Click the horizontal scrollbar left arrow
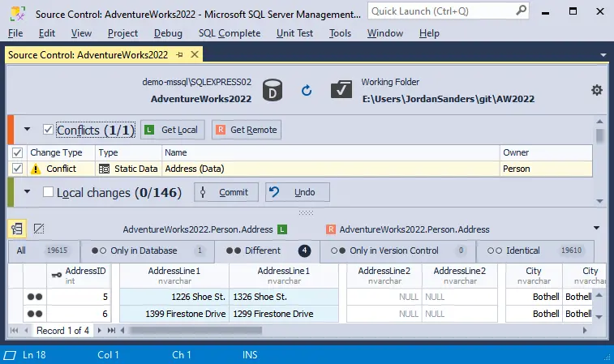 pyautogui.click(x=122, y=330)
